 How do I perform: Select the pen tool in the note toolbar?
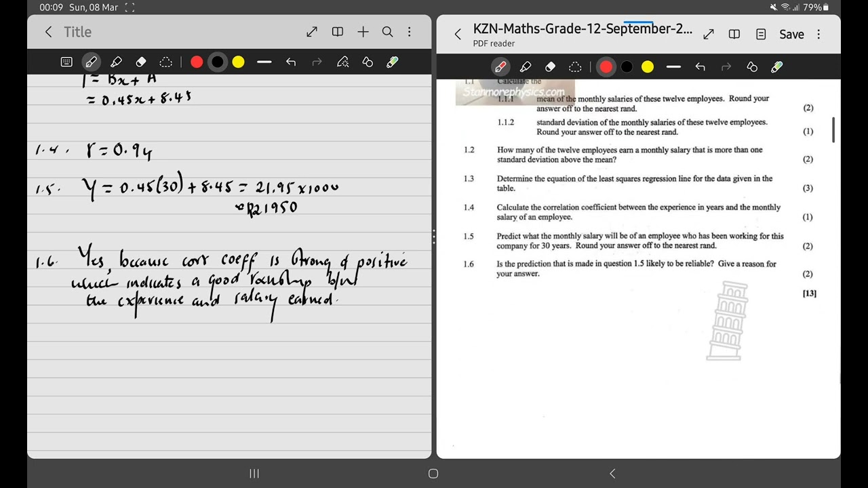point(91,62)
